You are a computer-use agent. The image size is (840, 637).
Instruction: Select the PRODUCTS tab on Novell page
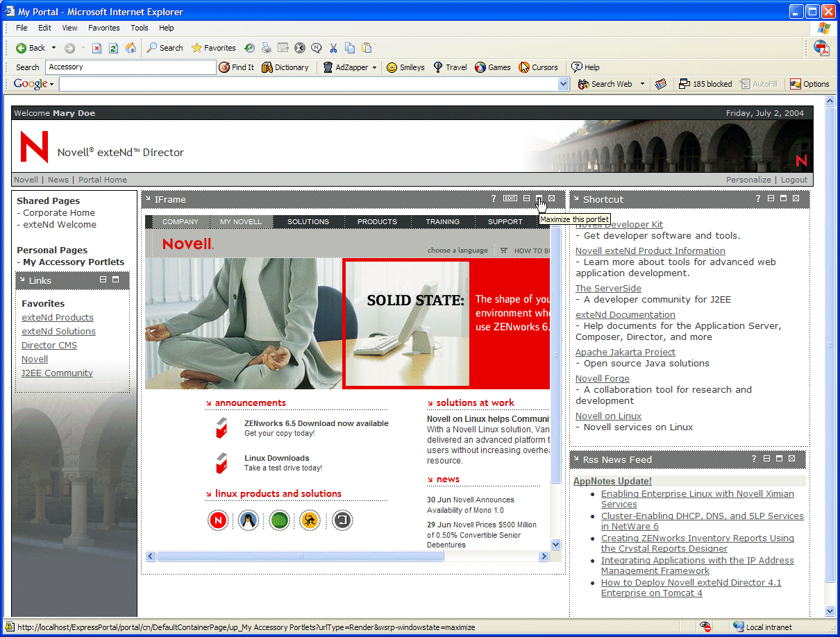377,222
